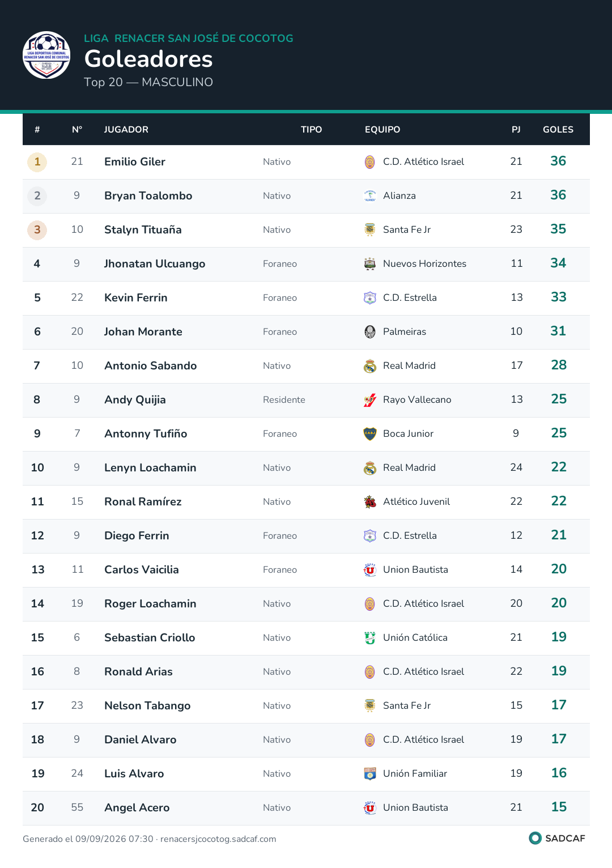The width and height of the screenshot is (612, 868).
Task: Click the Nuevos Horizontes crest icon
Action: (370, 264)
